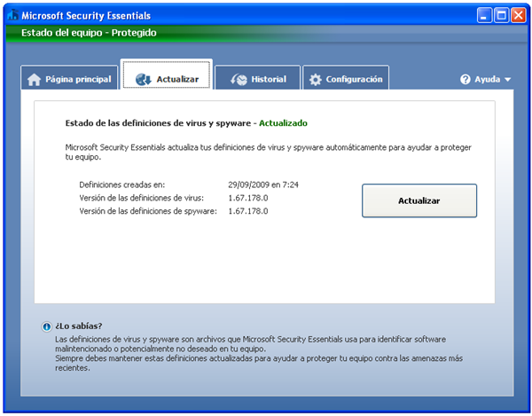Screen dimensions: 532x416
Task: Maximize the Security Essentials window
Action: point(501,15)
